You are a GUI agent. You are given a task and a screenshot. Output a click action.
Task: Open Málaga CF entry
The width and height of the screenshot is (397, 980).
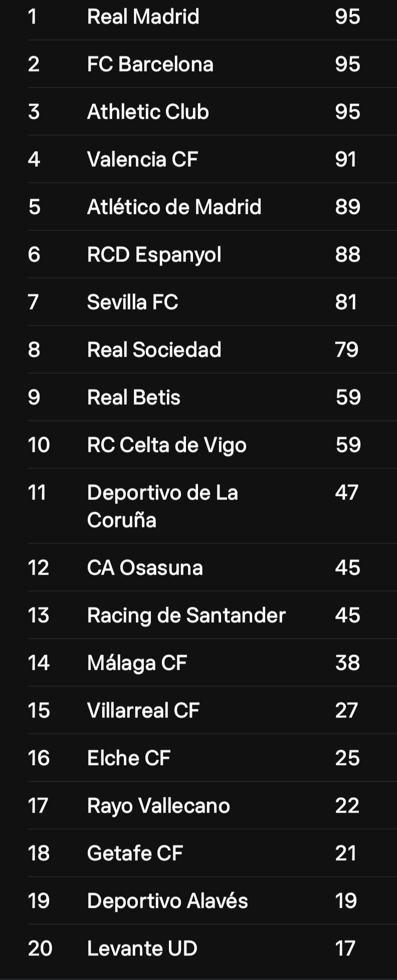[212, 663]
